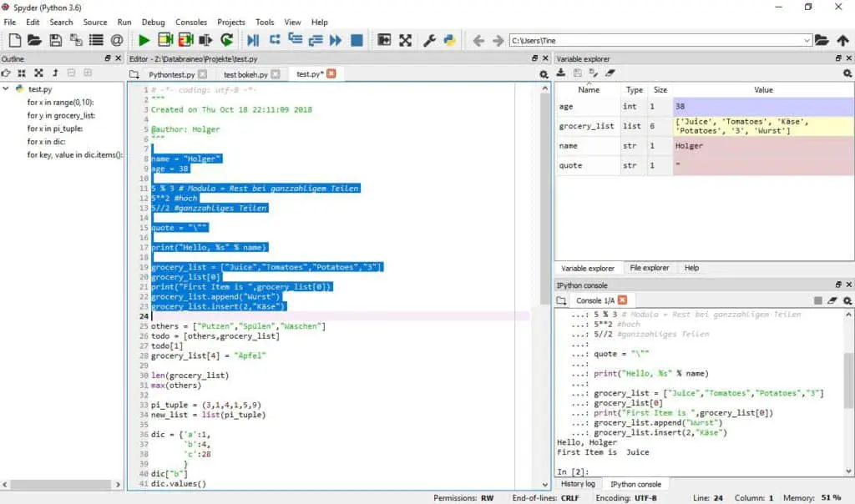Click the @ symbol toolbar icon
855x504 pixels.
click(117, 40)
